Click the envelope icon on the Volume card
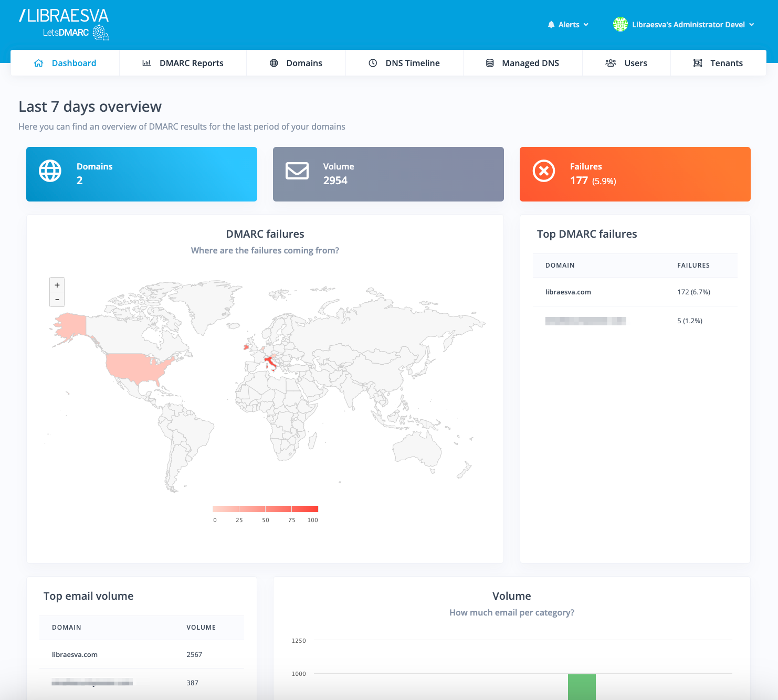 (x=297, y=171)
